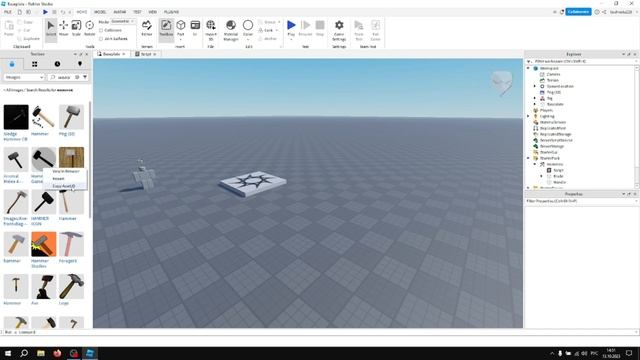Screen dimensions: 640x360
Task: Open the Toolbox category dropdown showing Images
Action: [24, 77]
